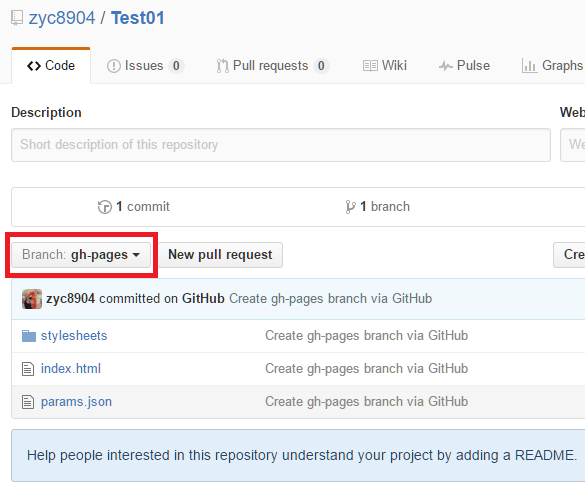Click the Code tab angle-brackets icon
This screenshot has height=492, width=585.
(x=34, y=66)
